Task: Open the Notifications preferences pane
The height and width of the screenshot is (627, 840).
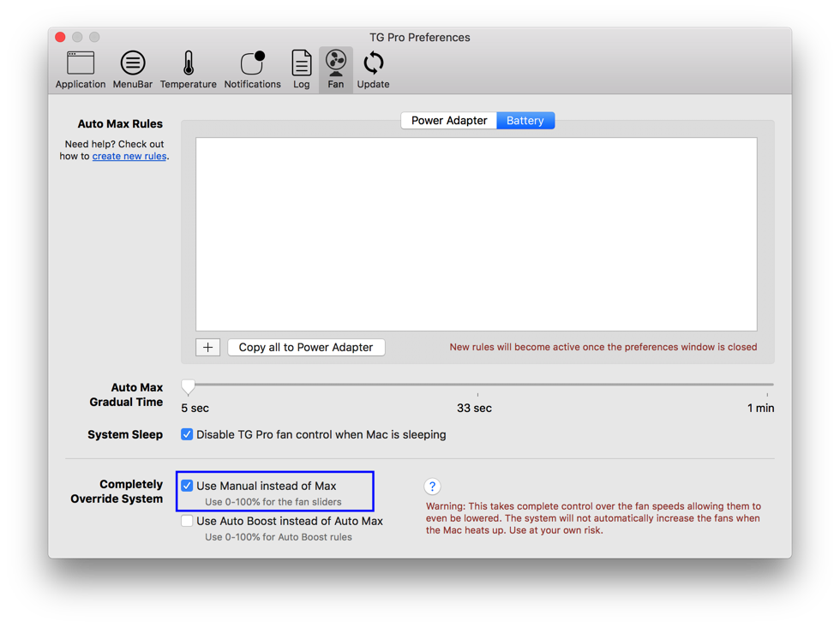Action: click(x=252, y=70)
